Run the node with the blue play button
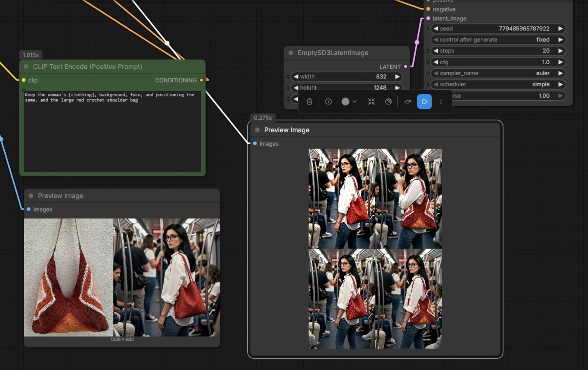Image resolution: width=588 pixels, height=370 pixels. pyautogui.click(x=424, y=102)
